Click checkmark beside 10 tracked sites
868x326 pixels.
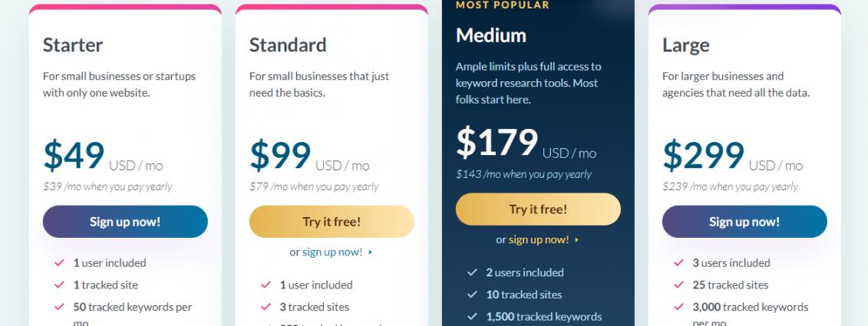click(x=472, y=295)
